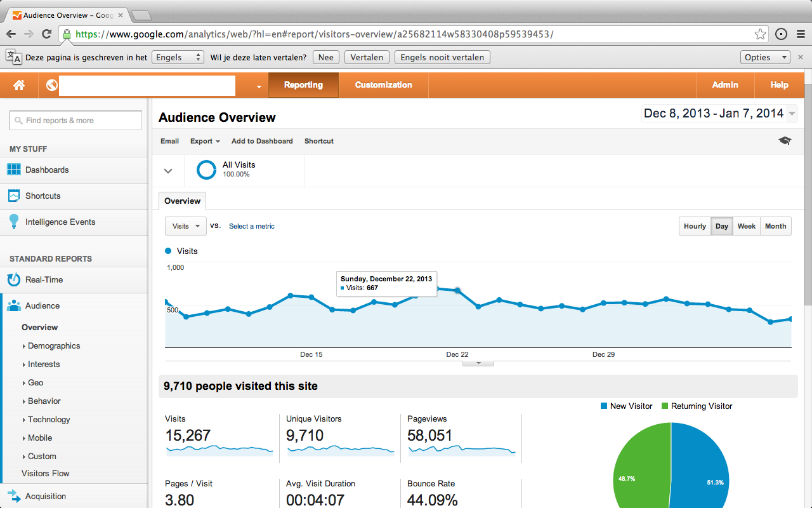Click the Email button

click(169, 141)
